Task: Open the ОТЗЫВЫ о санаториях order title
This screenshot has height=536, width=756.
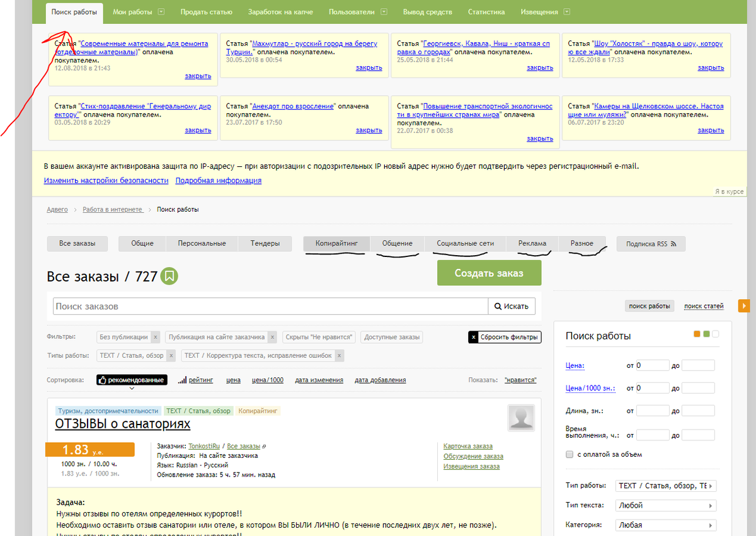Action: pos(123,424)
